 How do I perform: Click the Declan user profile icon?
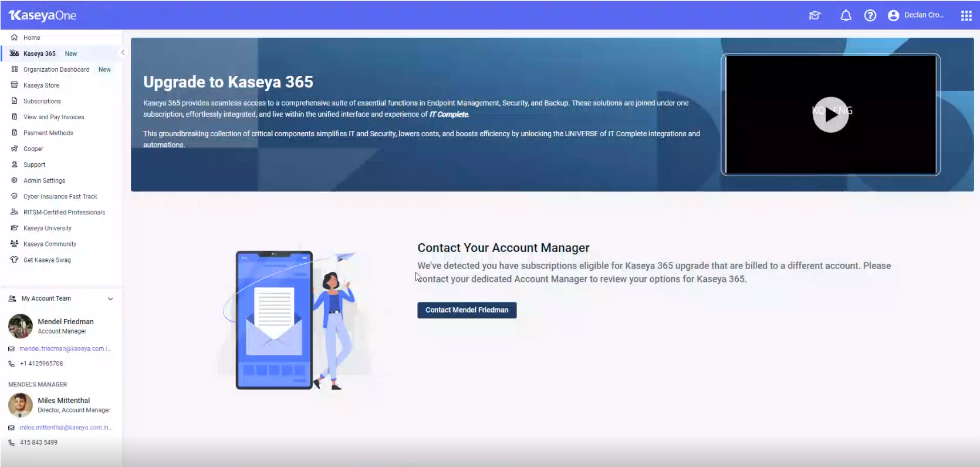point(893,16)
